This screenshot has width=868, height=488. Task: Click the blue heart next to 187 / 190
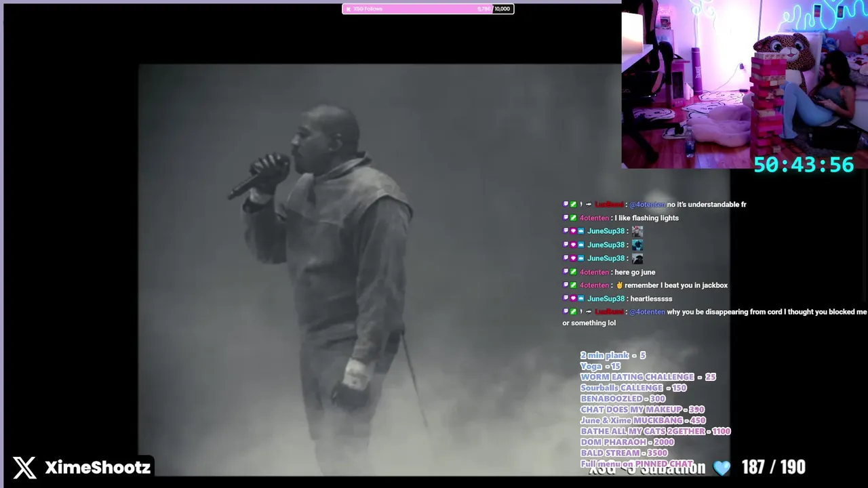click(x=722, y=468)
